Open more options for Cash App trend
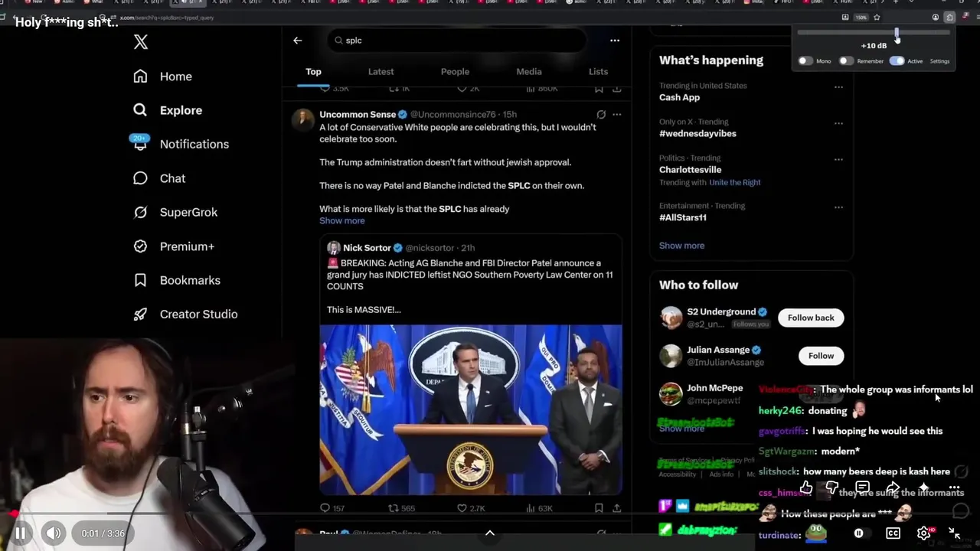The image size is (980, 551). click(838, 87)
